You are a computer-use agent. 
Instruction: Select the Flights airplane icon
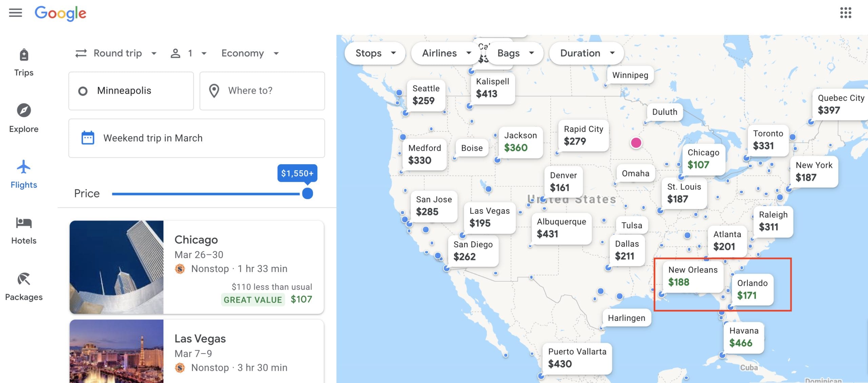point(24,167)
